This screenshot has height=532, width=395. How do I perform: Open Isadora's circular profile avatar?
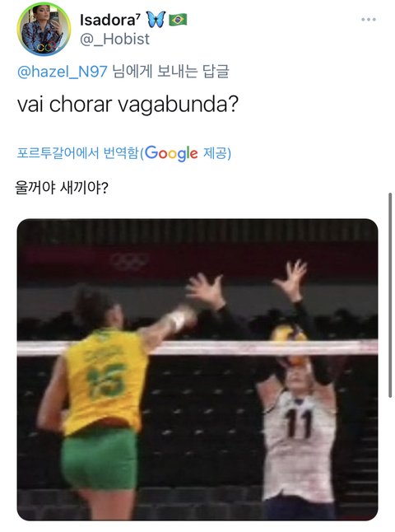point(44,30)
